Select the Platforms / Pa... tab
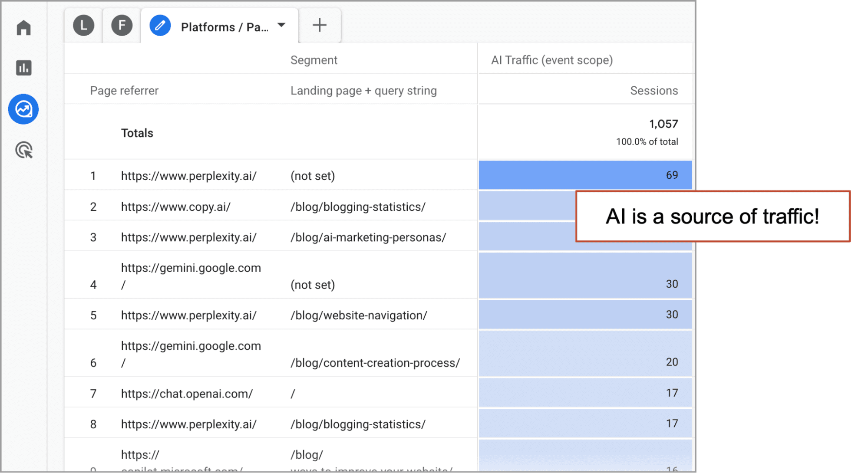868x473 pixels. click(x=220, y=26)
